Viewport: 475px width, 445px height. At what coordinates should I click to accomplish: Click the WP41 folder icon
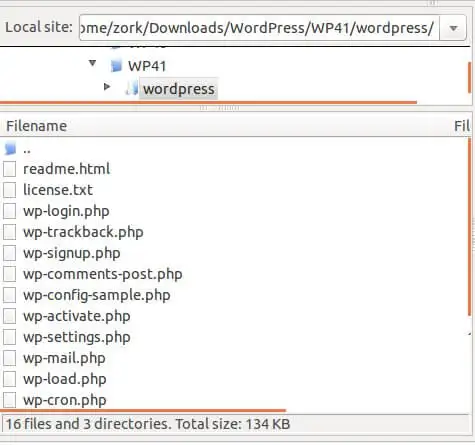click(x=116, y=66)
